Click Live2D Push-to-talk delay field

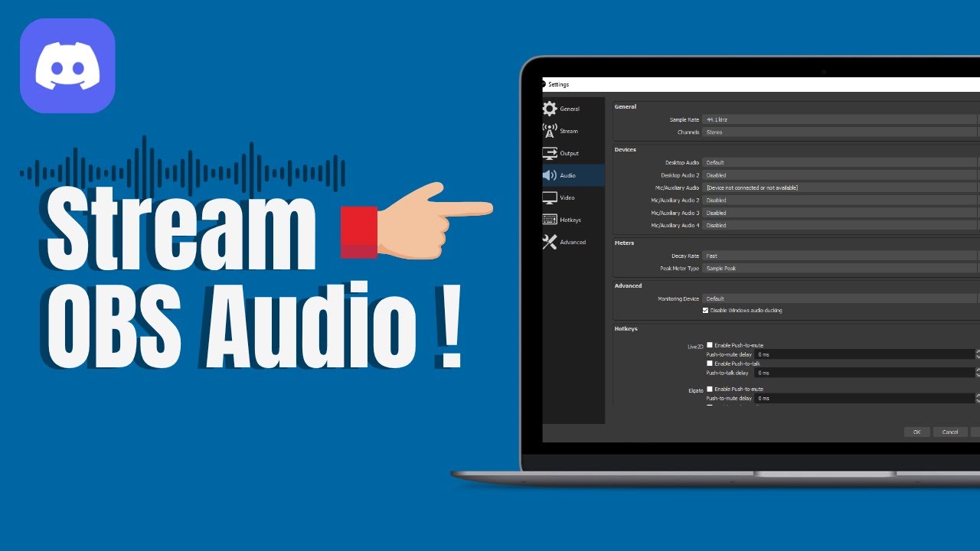866,373
